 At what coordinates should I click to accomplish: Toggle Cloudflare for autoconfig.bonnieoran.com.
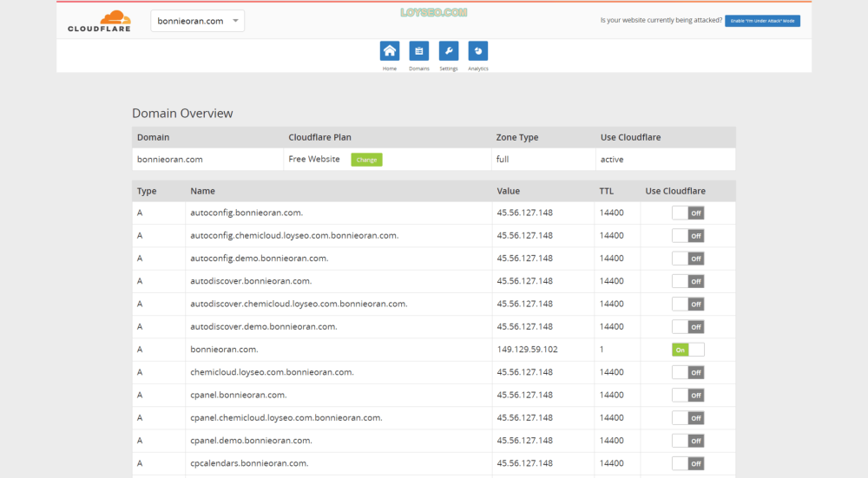click(x=688, y=213)
